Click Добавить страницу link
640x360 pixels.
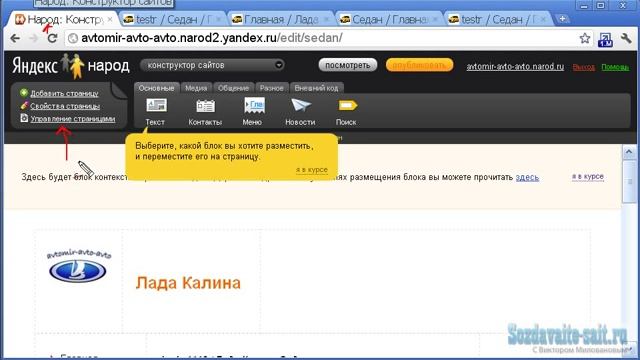point(64,93)
